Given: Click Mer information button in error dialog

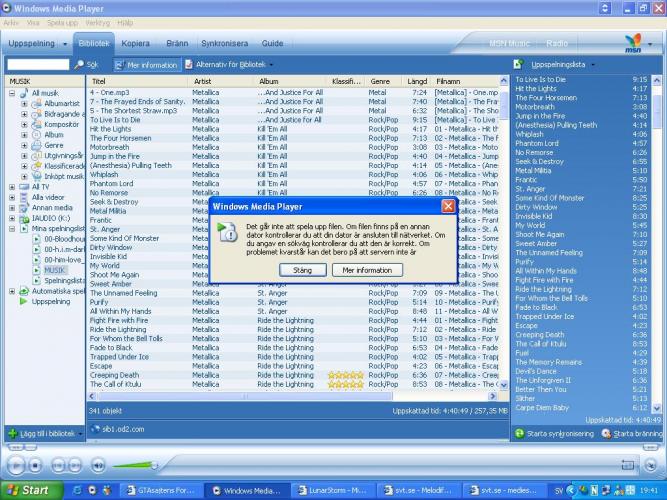Looking at the screenshot, I should tap(367, 270).
